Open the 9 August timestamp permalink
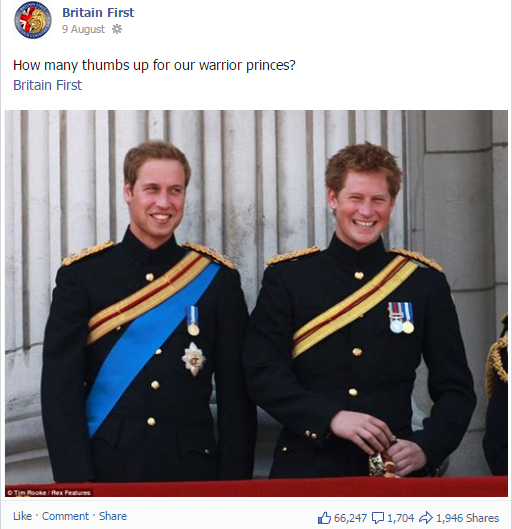 (83, 29)
